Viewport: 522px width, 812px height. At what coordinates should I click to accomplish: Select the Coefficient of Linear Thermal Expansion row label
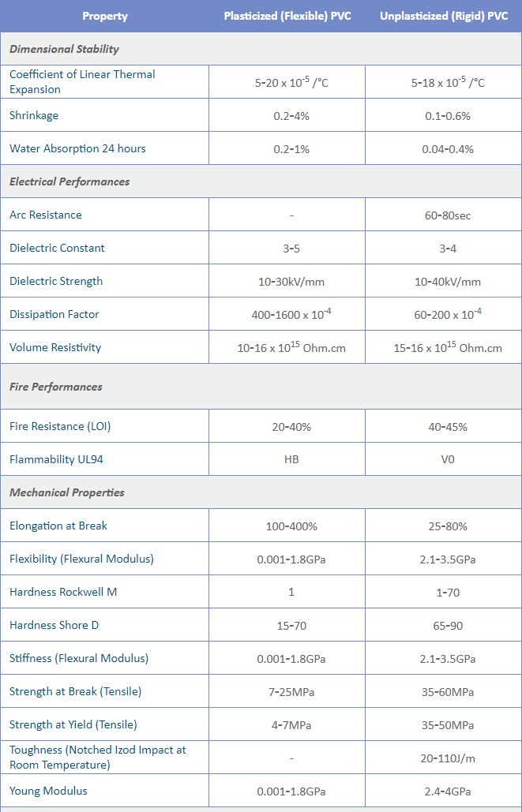coord(82,82)
